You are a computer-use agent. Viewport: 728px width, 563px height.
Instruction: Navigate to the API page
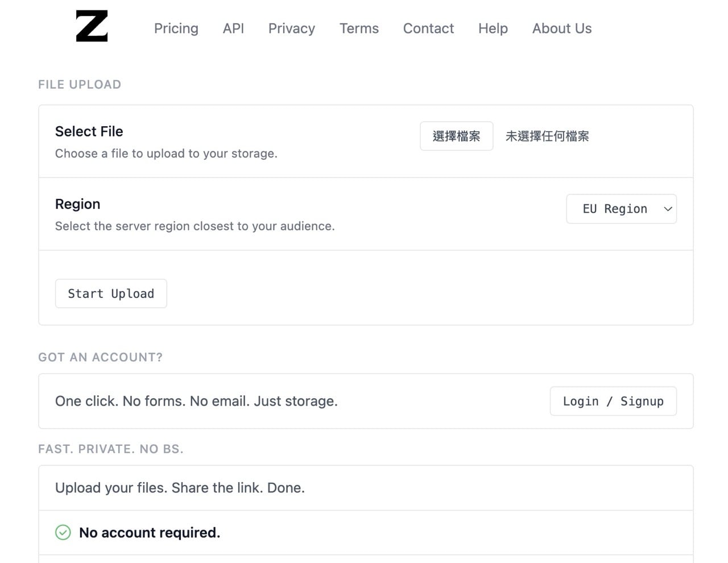(x=233, y=28)
